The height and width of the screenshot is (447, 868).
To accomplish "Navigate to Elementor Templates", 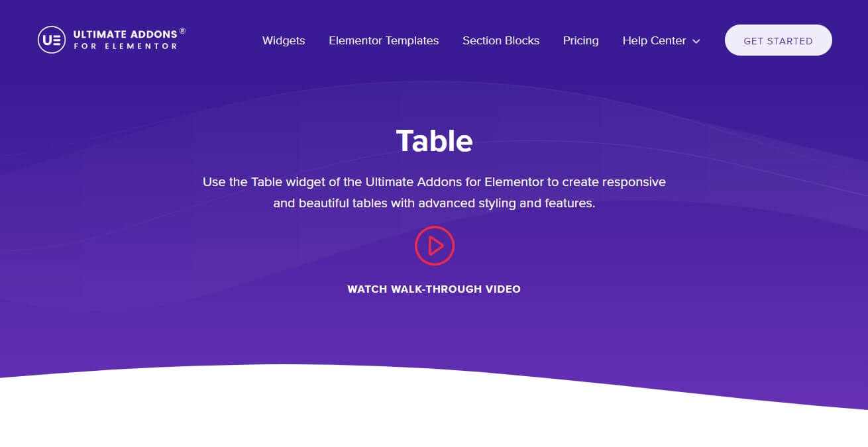I will pyautogui.click(x=383, y=40).
